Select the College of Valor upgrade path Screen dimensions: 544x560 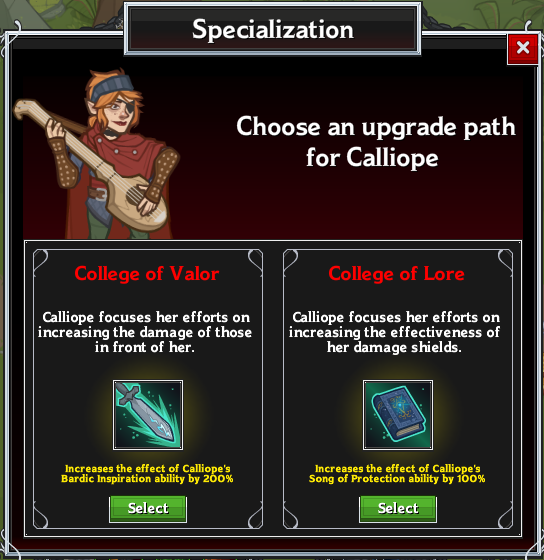pos(148,509)
